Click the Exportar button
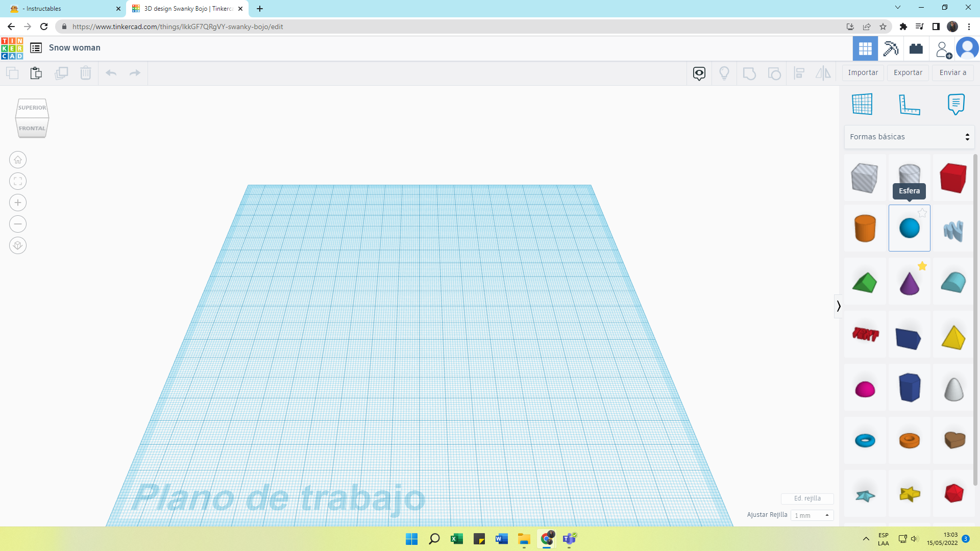Image resolution: width=980 pixels, height=551 pixels. (x=908, y=72)
